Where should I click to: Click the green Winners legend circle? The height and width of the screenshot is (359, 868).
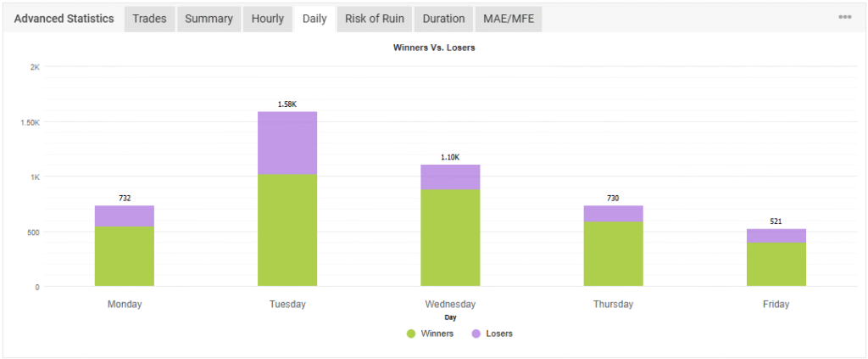pos(411,334)
